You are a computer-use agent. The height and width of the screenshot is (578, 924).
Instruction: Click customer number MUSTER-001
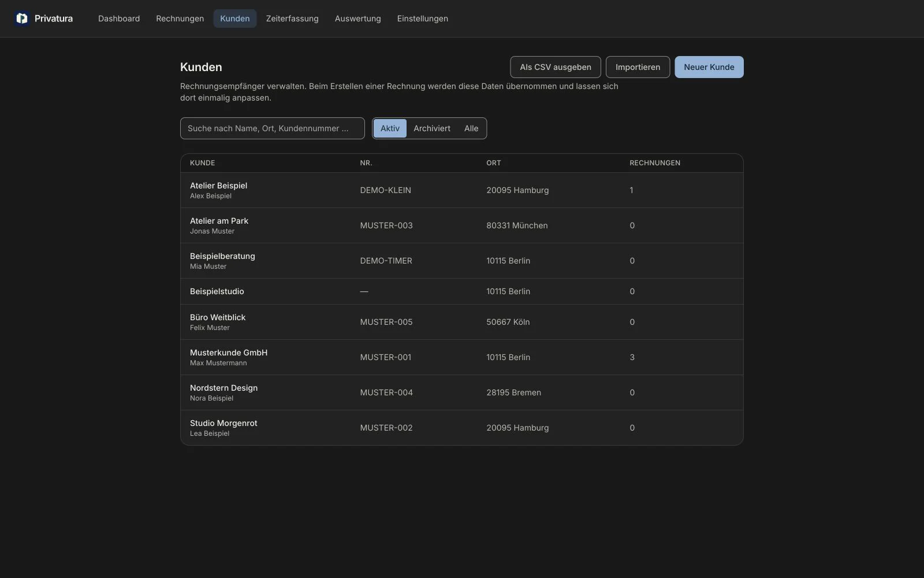click(386, 357)
